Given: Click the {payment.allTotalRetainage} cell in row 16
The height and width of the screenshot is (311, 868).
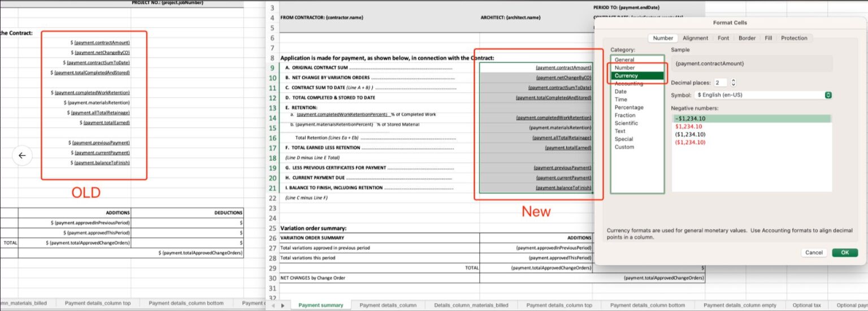Looking at the screenshot, I should tap(536, 137).
